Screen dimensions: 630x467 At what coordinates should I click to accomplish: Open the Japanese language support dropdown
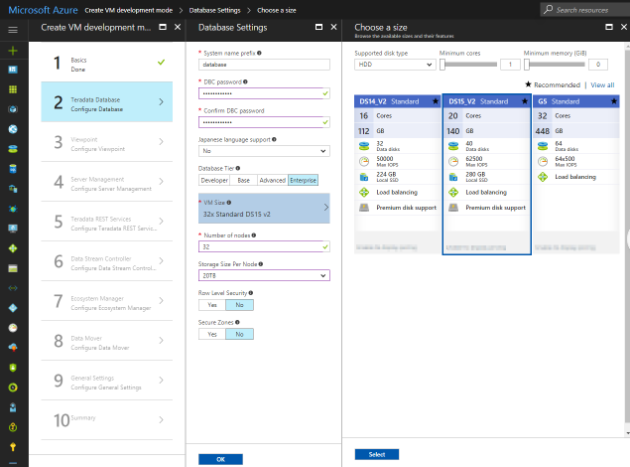tap(264, 151)
